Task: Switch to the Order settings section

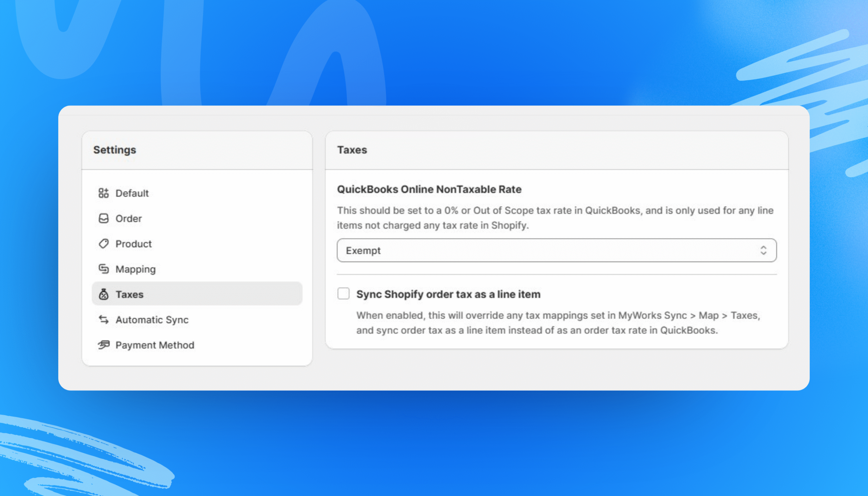Action: pos(129,218)
